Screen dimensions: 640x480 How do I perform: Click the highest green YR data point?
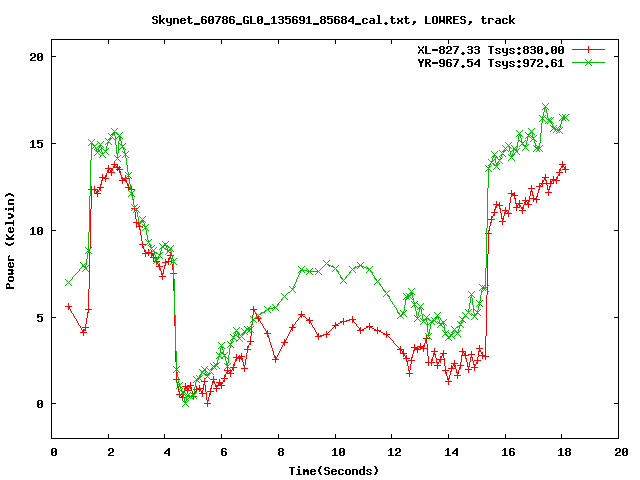pyautogui.click(x=546, y=107)
